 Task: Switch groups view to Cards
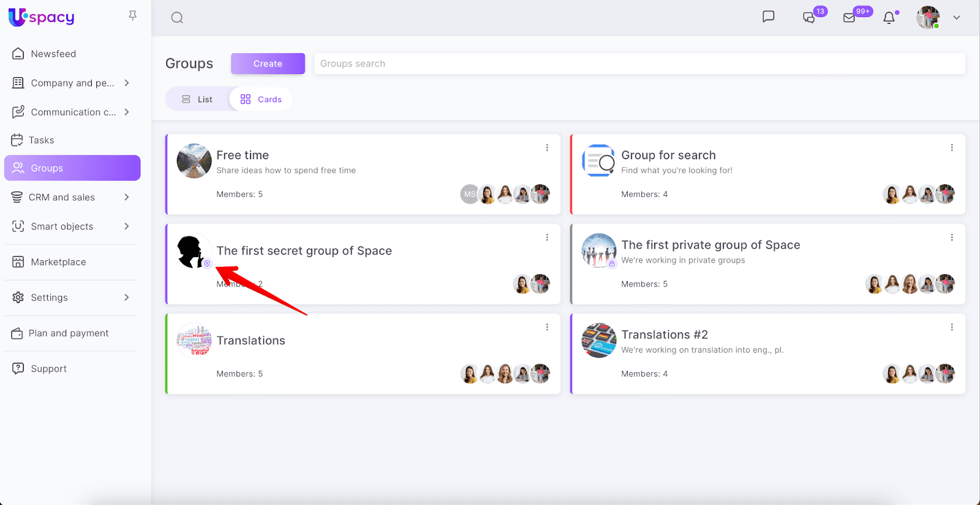262,99
